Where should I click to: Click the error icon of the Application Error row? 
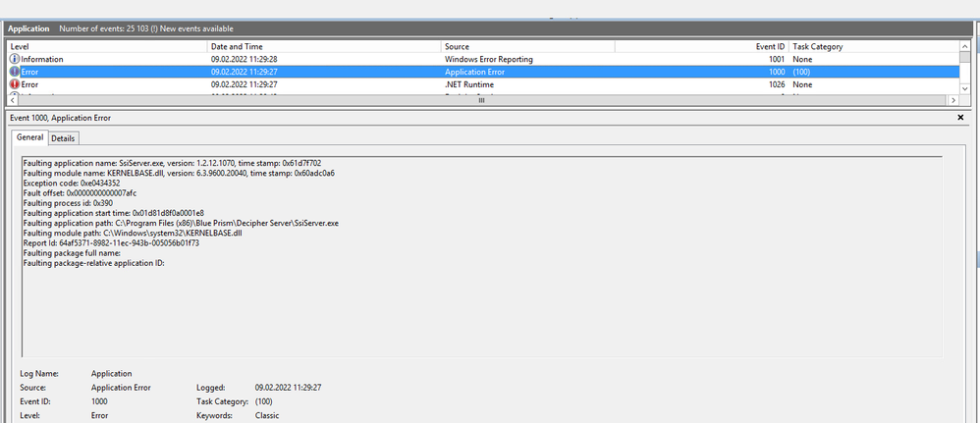[x=15, y=72]
